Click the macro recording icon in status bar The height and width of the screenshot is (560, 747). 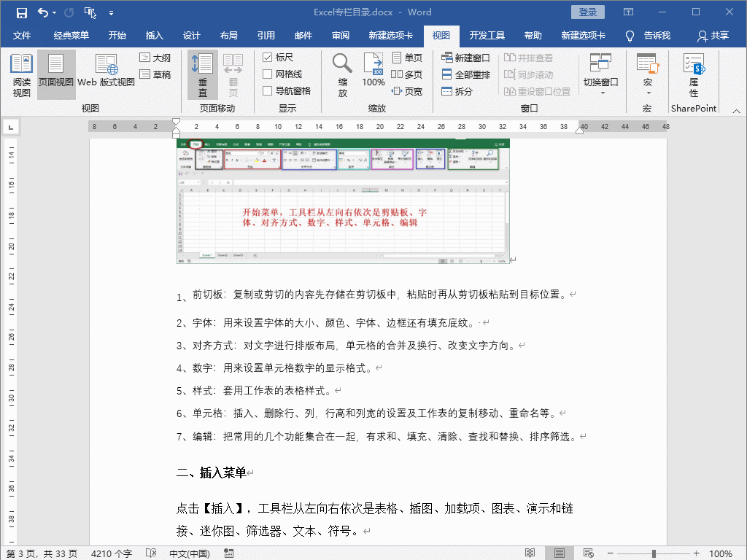[229, 553]
